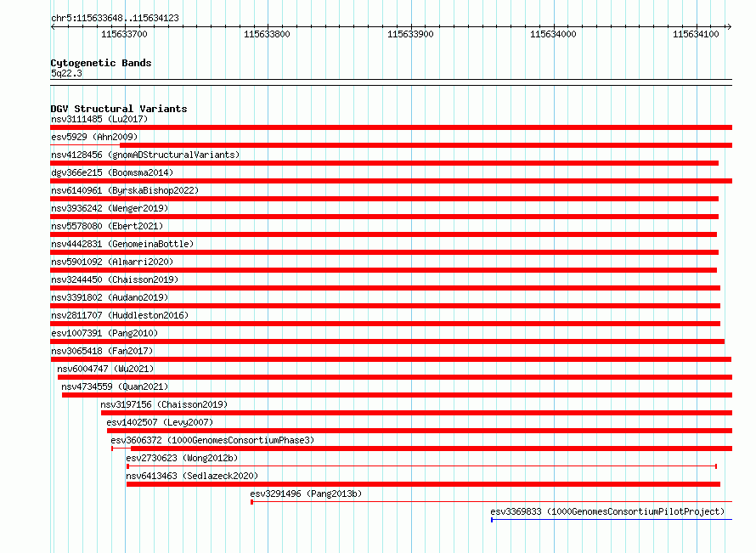Click esv3291496 (Pang2013b) variant label
756x553 pixels.
click(x=306, y=494)
